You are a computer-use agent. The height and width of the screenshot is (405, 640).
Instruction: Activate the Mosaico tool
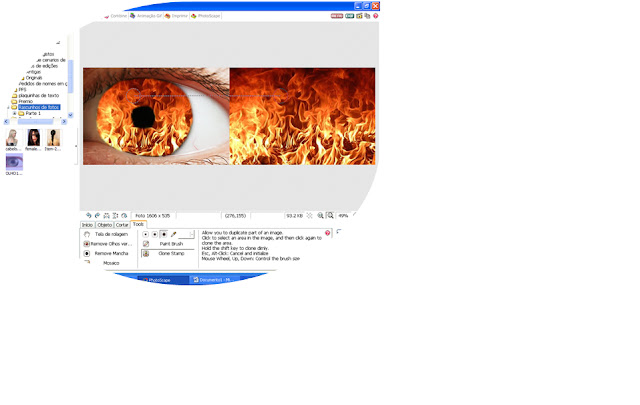coord(111,263)
